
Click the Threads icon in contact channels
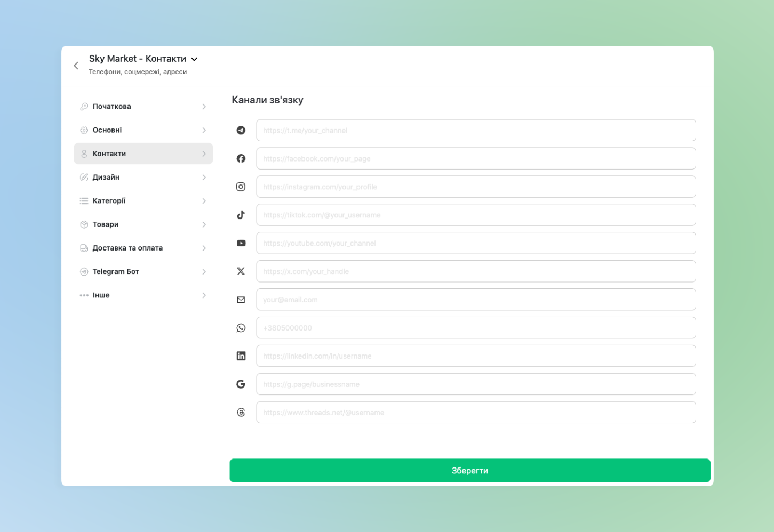point(241,413)
